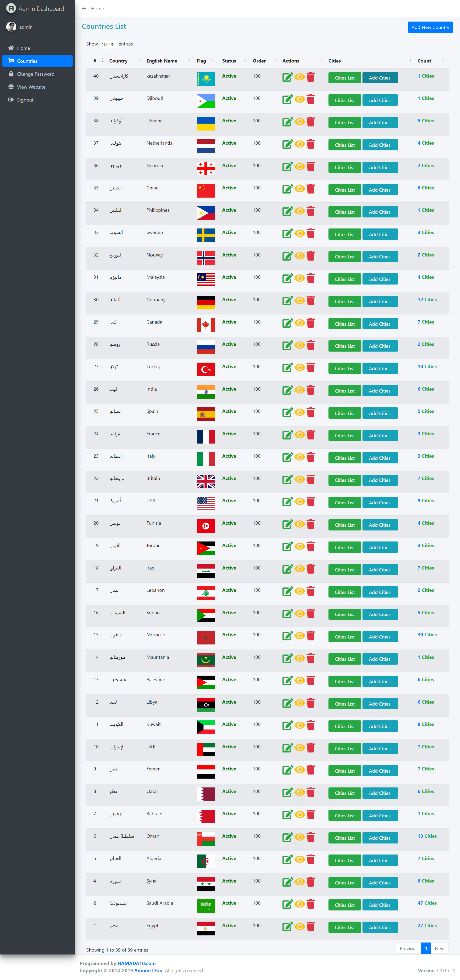Click the eye icon for Turkey
This screenshot has height=980, width=460.
coord(299,367)
